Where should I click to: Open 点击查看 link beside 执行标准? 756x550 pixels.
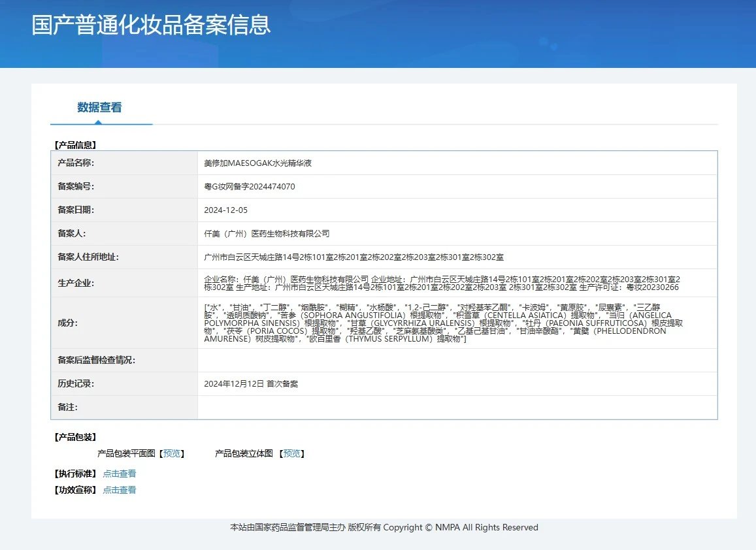tap(120, 474)
